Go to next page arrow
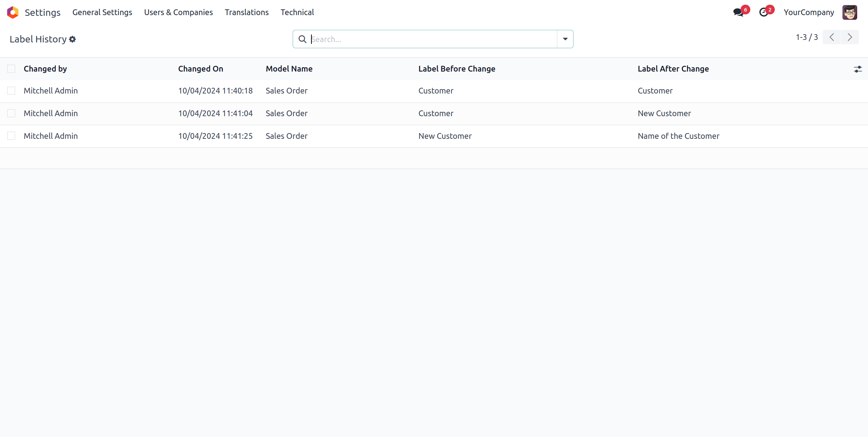The height and width of the screenshot is (437, 868). click(x=850, y=37)
